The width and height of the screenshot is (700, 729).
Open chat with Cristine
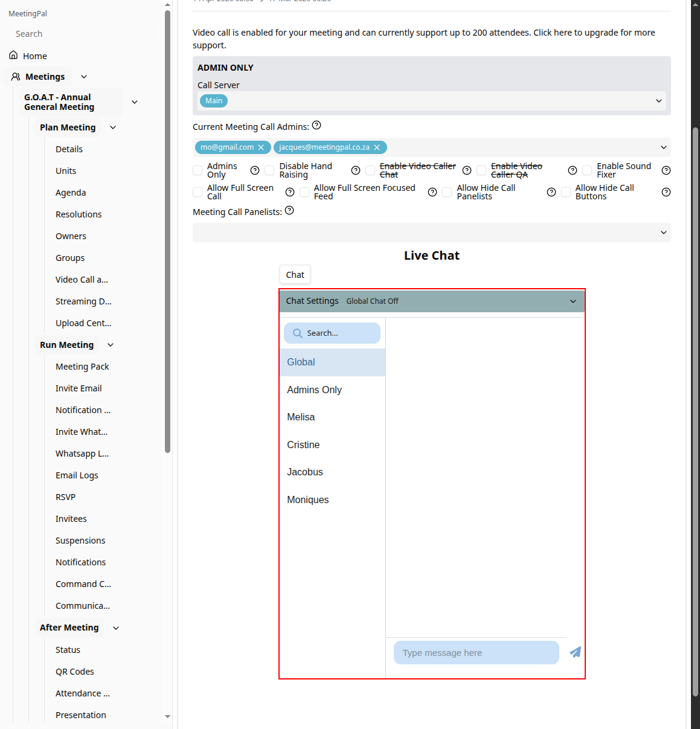click(333, 445)
